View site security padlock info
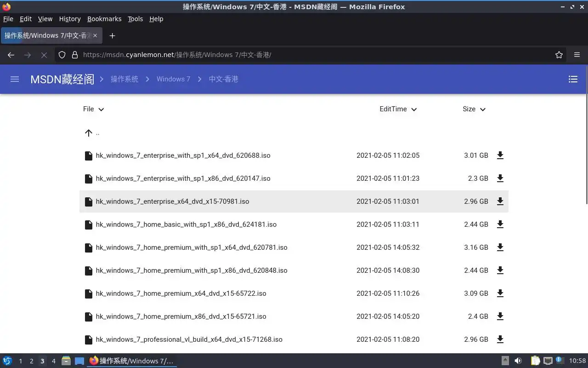Screen dimensions: 588x368 click(75, 55)
